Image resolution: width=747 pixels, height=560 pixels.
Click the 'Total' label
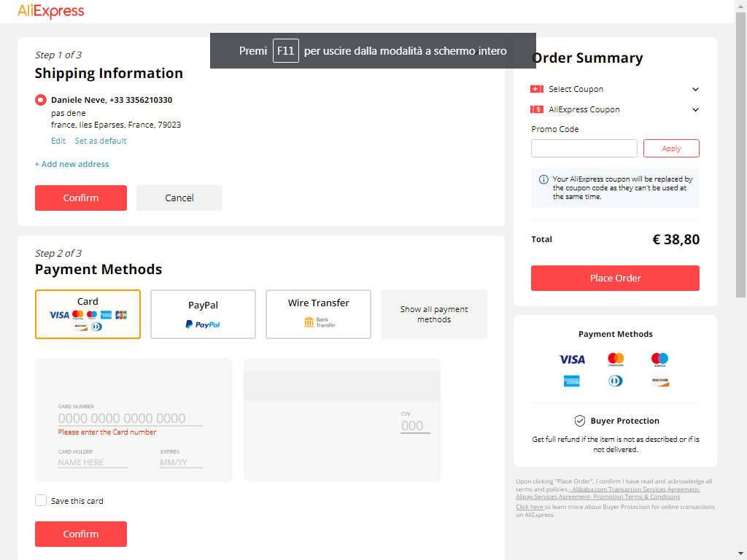[542, 239]
